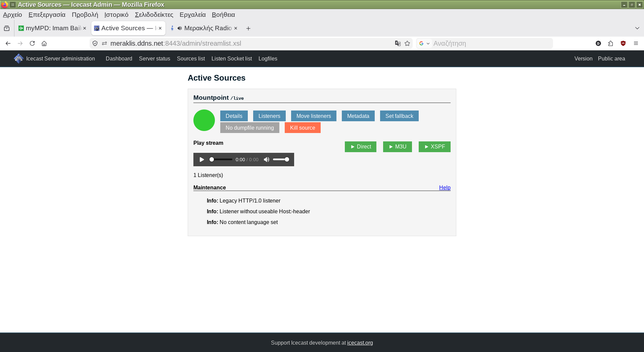Click the audio player volume slider
The width and height of the screenshot is (644, 352).
(281, 160)
